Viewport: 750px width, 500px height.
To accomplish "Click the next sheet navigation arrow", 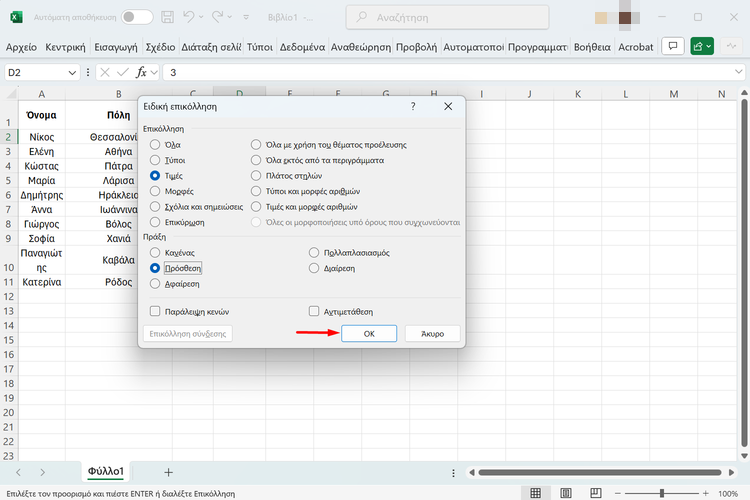I will [x=43, y=473].
